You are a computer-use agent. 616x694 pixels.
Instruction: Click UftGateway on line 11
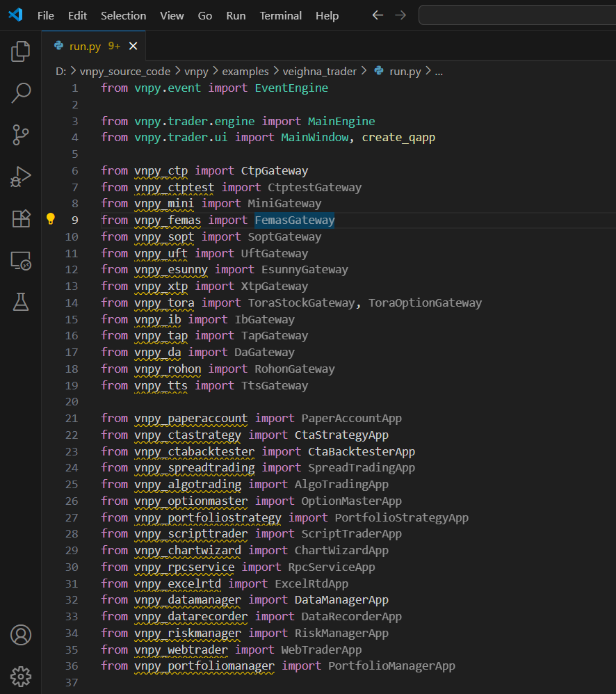[x=275, y=254]
